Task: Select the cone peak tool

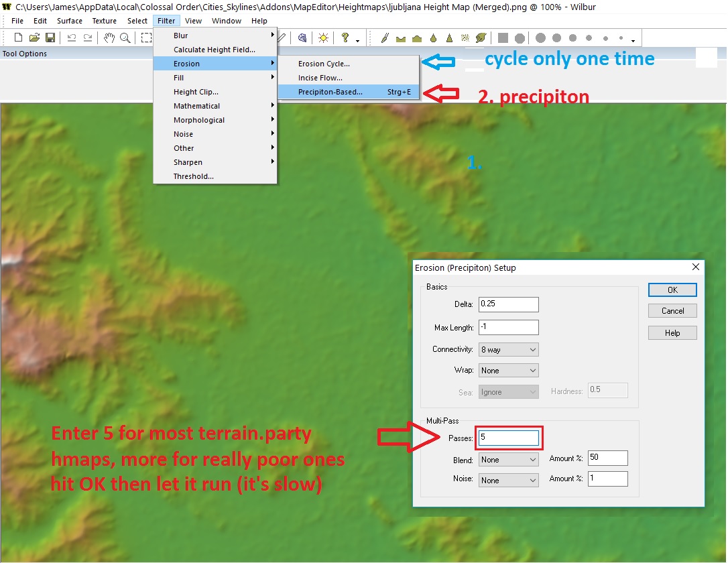Action: pos(449,38)
